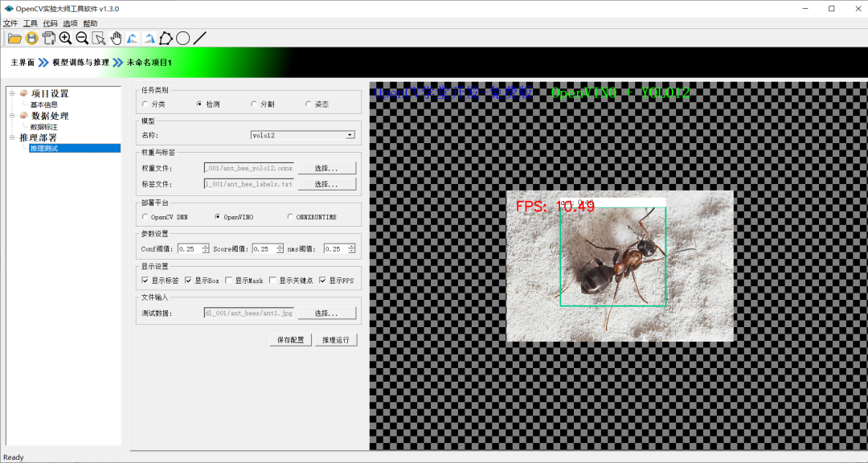The height and width of the screenshot is (463, 868).
Task: Click the open folder toolbar icon
Action: coord(14,38)
